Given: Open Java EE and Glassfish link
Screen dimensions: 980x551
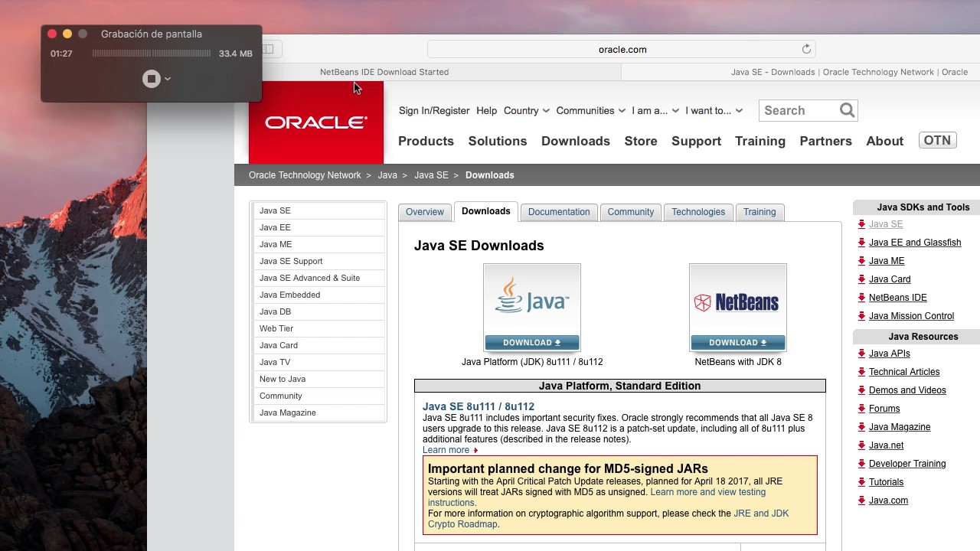Looking at the screenshot, I should 915,243.
